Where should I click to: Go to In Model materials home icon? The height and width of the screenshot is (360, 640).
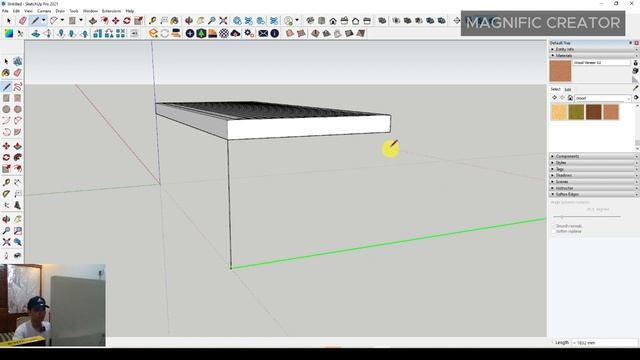coord(570,98)
